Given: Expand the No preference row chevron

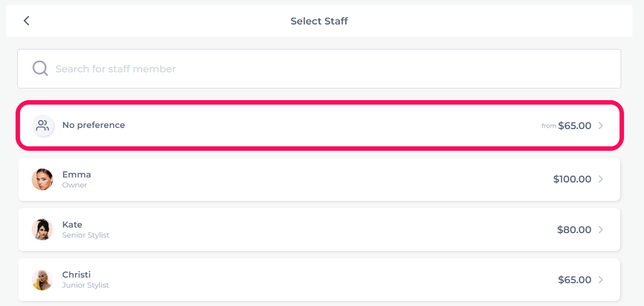Looking at the screenshot, I should click(x=601, y=126).
